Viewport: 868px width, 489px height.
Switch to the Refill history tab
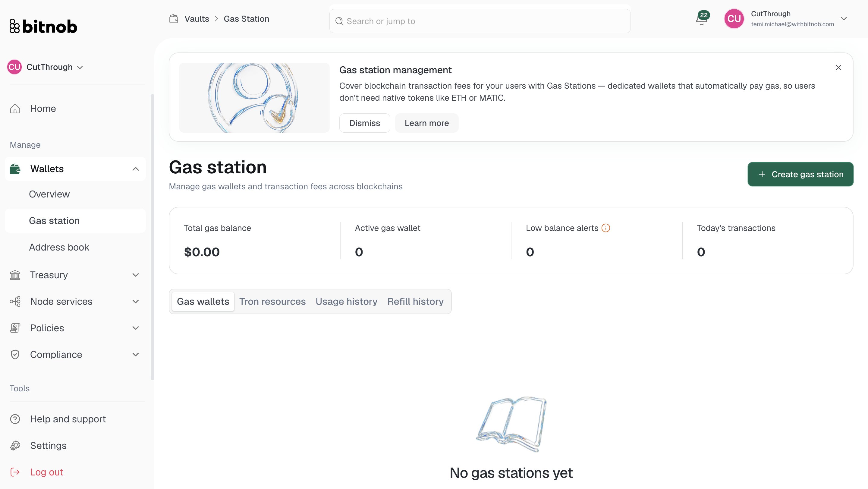pos(415,301)
